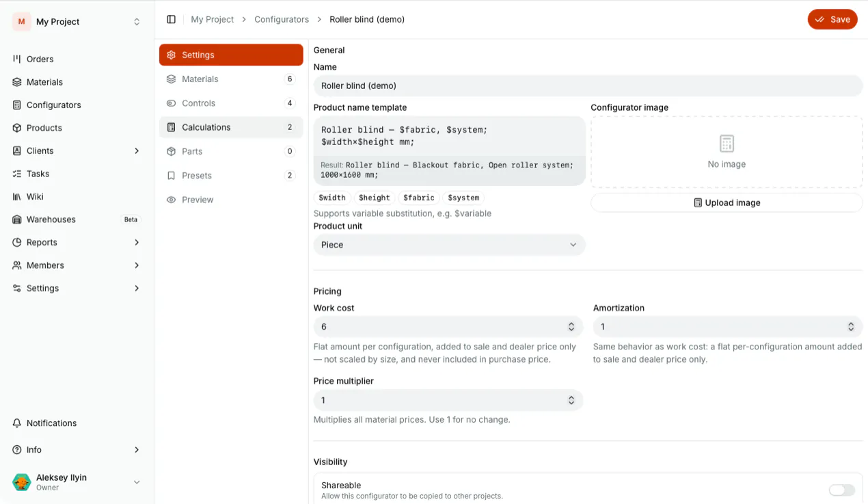Go to Configurators breadcrumb link
868x504 pixels.
click(x=282, y=19)
